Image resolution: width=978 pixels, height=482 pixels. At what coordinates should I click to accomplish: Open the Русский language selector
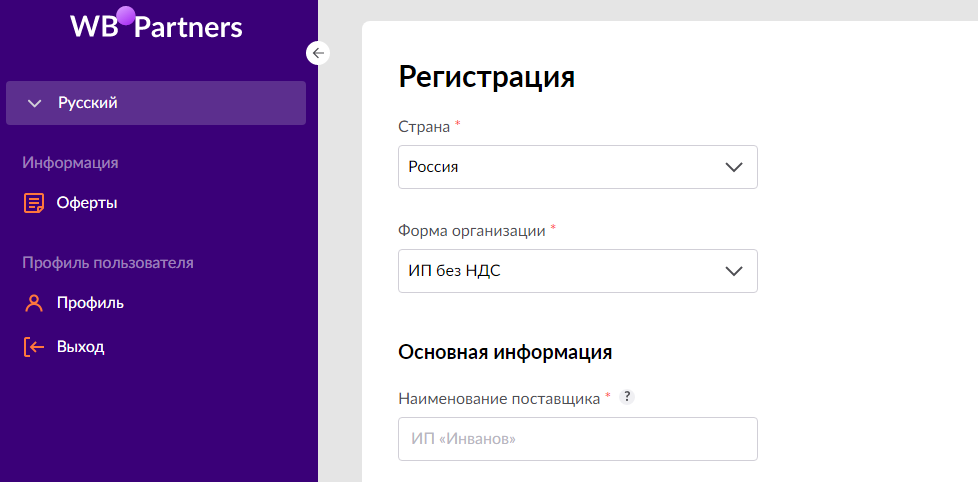pyautogui.click(x=156, y=103)
